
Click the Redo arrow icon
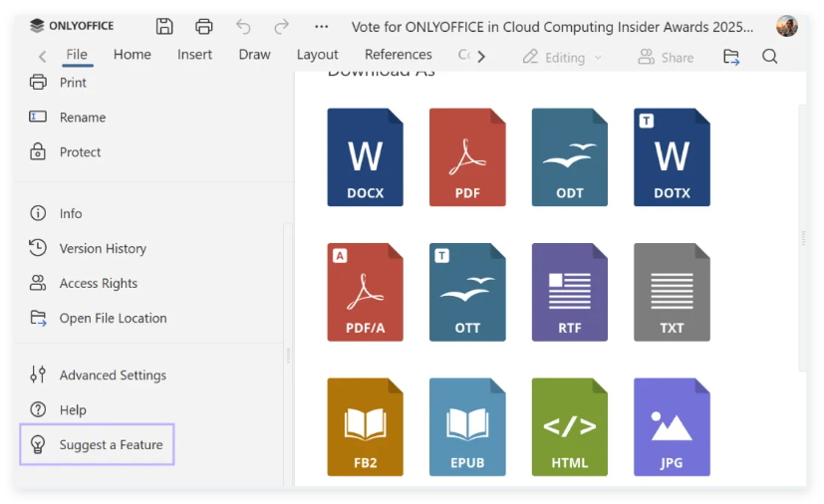[x=282, y=27]
